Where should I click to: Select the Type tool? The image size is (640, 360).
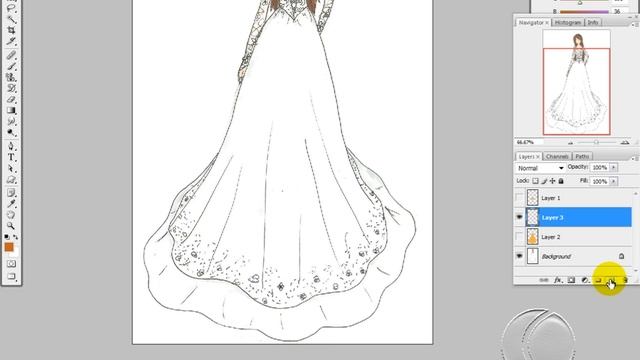click(x=11, y=157)
